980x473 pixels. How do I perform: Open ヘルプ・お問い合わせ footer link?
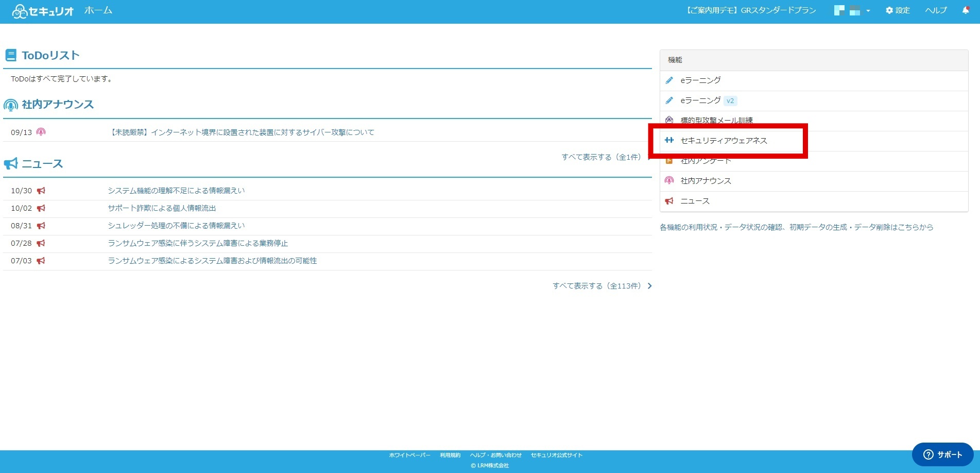pos(495,455)
